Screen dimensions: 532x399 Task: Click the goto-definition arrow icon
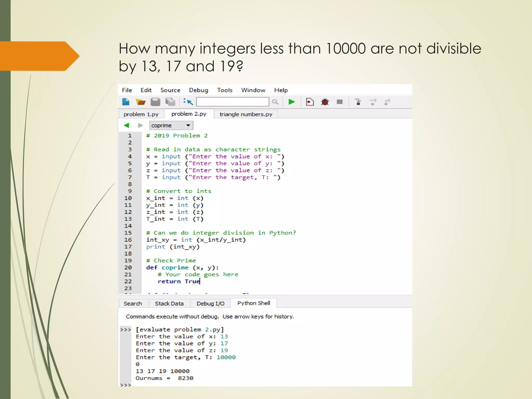[188, 102]
